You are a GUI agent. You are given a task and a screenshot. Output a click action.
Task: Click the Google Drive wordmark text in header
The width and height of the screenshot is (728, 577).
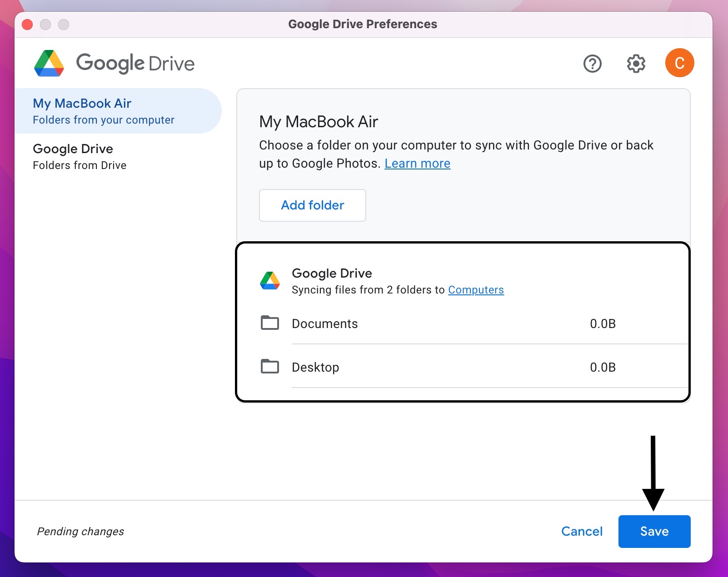pos(135,63)
